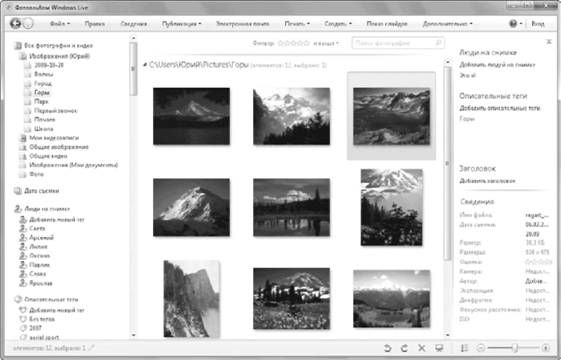This screenshot has width=561, height=360.
Task: Select Все фотографии и видео
Action: pos(58,45)
